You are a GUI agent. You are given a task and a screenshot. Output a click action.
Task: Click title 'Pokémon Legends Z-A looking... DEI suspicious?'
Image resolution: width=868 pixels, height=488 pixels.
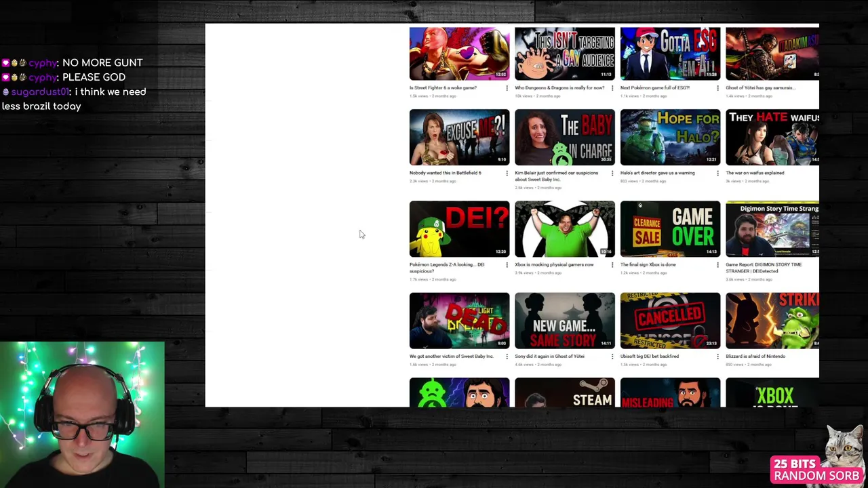pyautogui.click(x=447, y=268)
